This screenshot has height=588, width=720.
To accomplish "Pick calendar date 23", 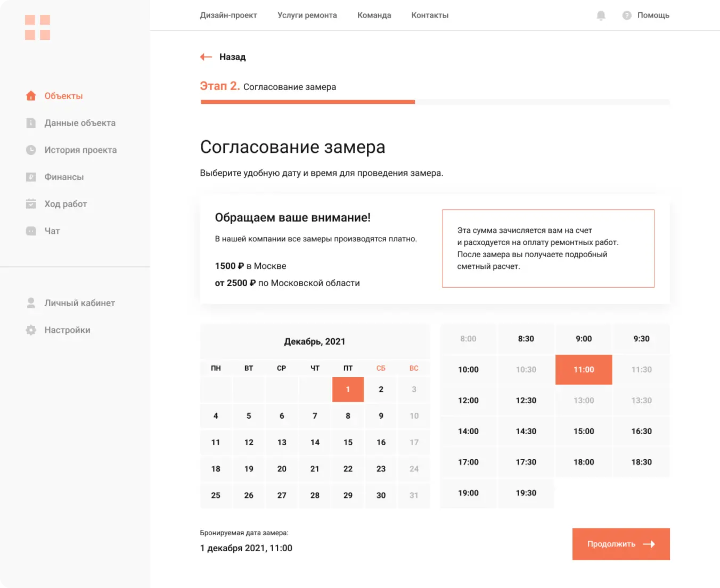I will [381, 469].
